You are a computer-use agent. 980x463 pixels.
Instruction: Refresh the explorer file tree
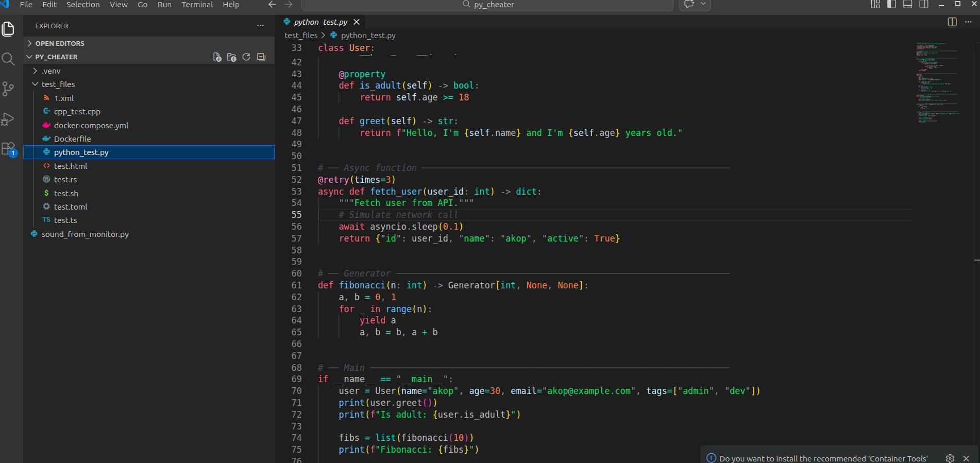point(246,57)
